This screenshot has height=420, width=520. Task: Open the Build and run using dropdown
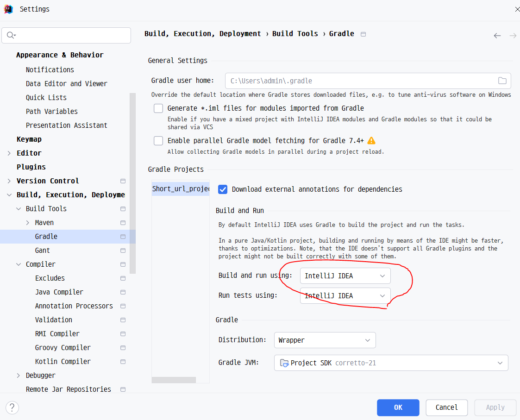345,276
